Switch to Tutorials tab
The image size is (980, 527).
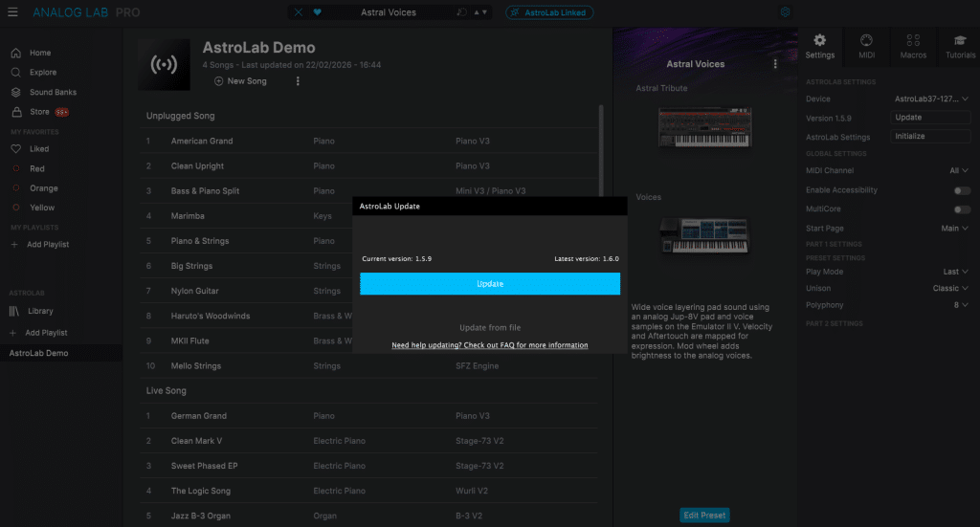click(960, 47)
